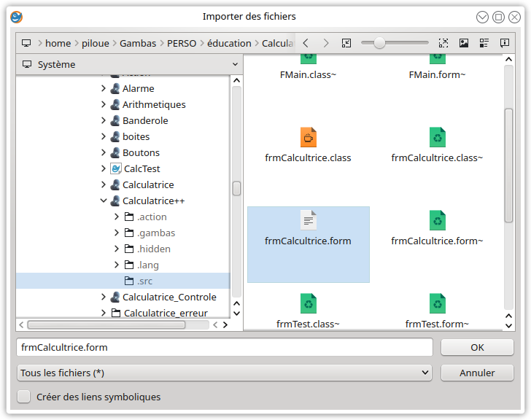This screenshot has height=420, width=531.
Task: Click folder tree scroll up arrow
Action: (237, 80)
